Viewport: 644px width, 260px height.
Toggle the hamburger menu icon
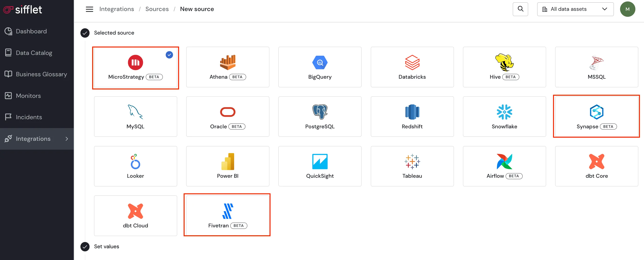click(x=89, y=9)
